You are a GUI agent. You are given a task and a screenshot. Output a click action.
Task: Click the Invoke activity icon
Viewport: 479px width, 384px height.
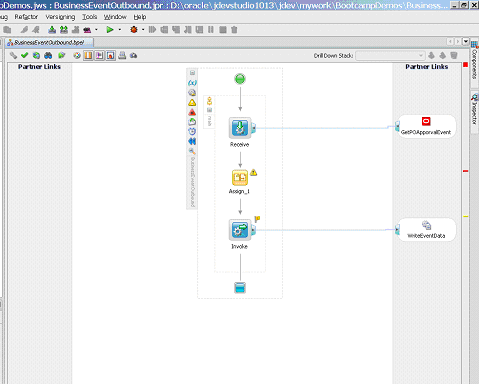(x=240, y=230)
